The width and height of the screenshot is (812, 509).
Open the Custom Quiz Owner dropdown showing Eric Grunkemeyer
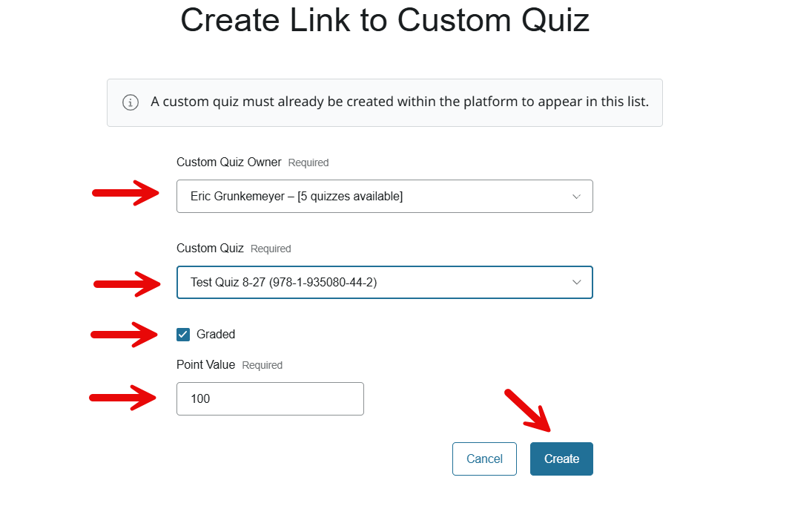[385, 196]
